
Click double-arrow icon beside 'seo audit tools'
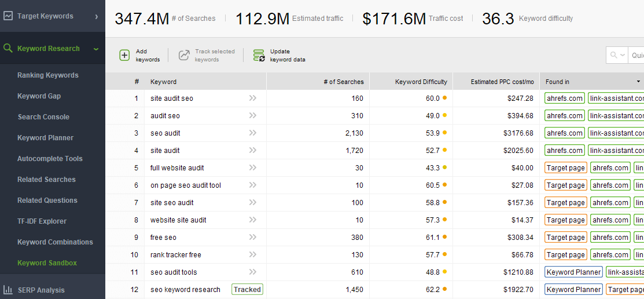[252, 272]
